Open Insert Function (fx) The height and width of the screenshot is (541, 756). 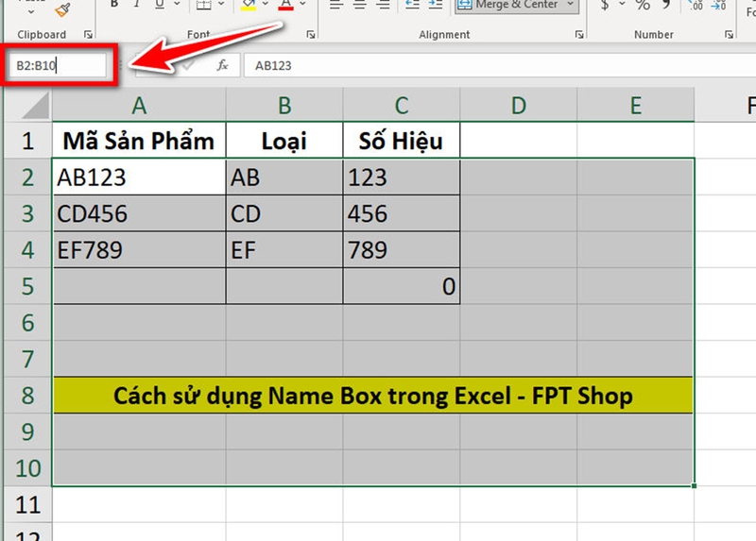222,65
